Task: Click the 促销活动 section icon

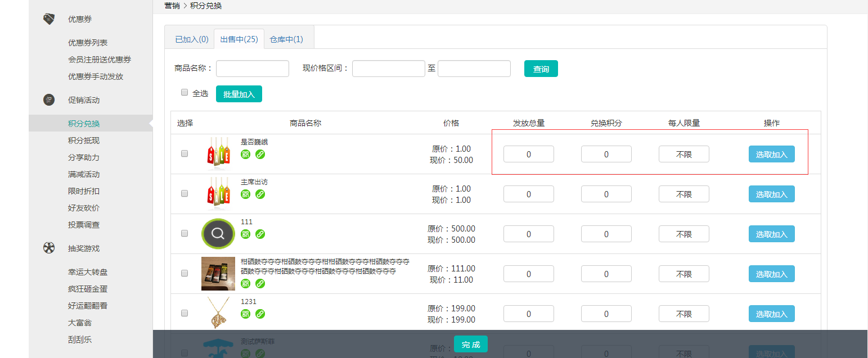Action: (x=49, y=100)
